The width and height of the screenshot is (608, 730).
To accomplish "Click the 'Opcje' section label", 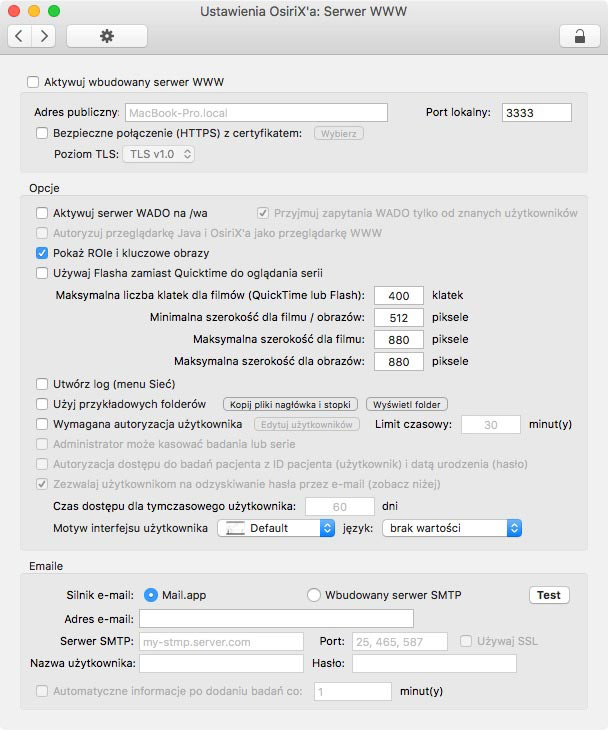I will click(x=44, y=188).
